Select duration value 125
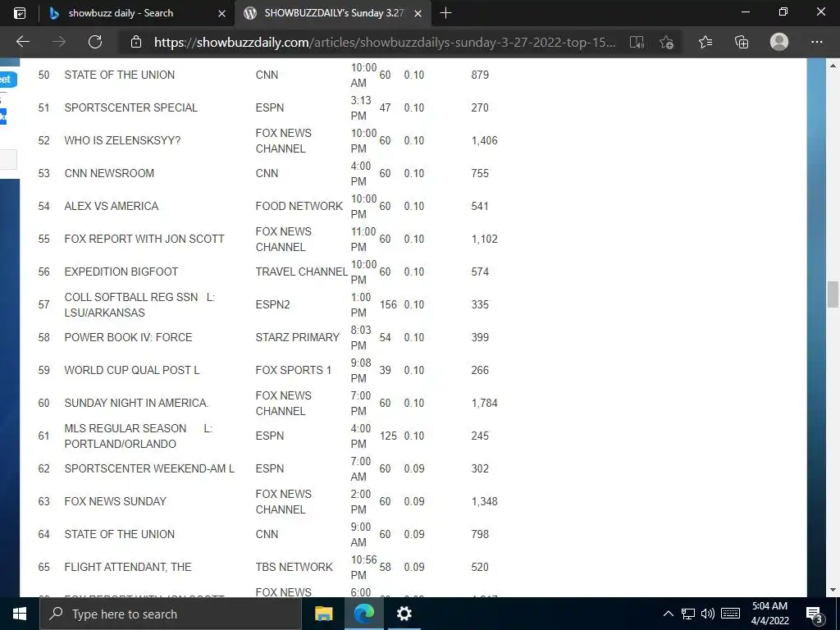The height and width of the screenshot is (630, 840). pos(388,436)
